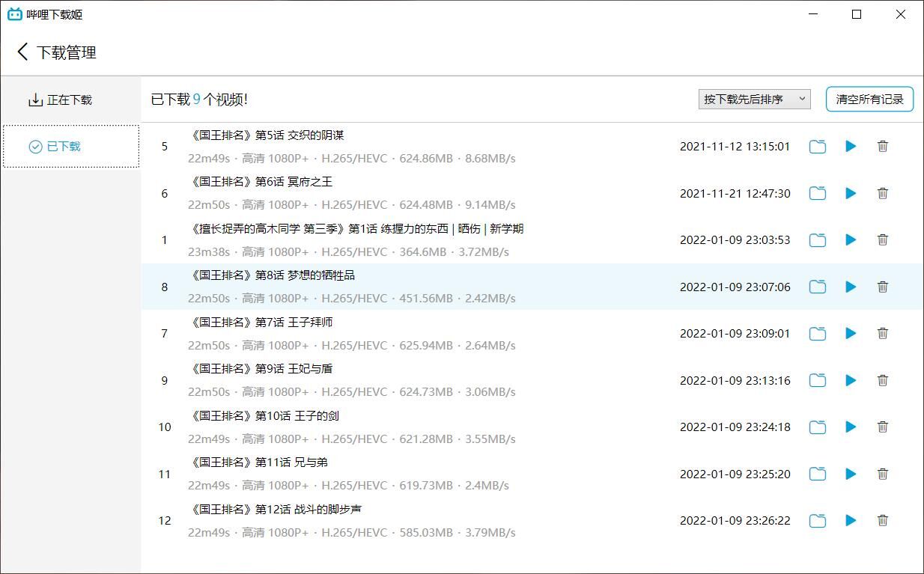Delete 第12话 战斗的脚步声 record
This screenshot has height=574, width=924.
(883, 521)
